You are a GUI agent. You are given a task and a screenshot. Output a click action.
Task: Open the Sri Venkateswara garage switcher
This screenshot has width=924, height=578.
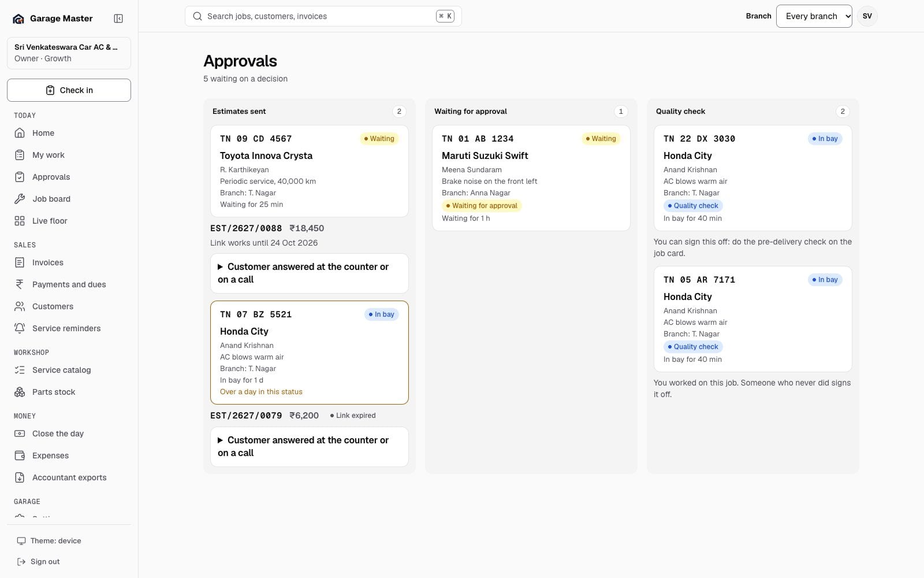(x=69, y=53)
